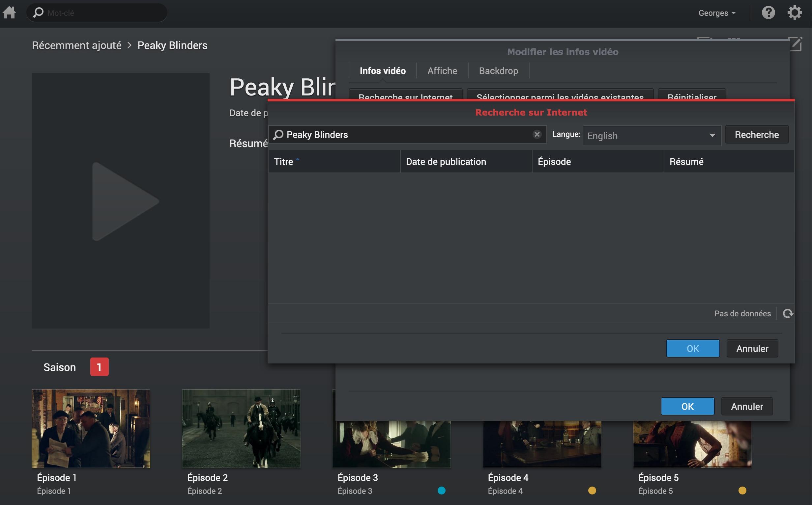Click the home icon

click(9, 13)
